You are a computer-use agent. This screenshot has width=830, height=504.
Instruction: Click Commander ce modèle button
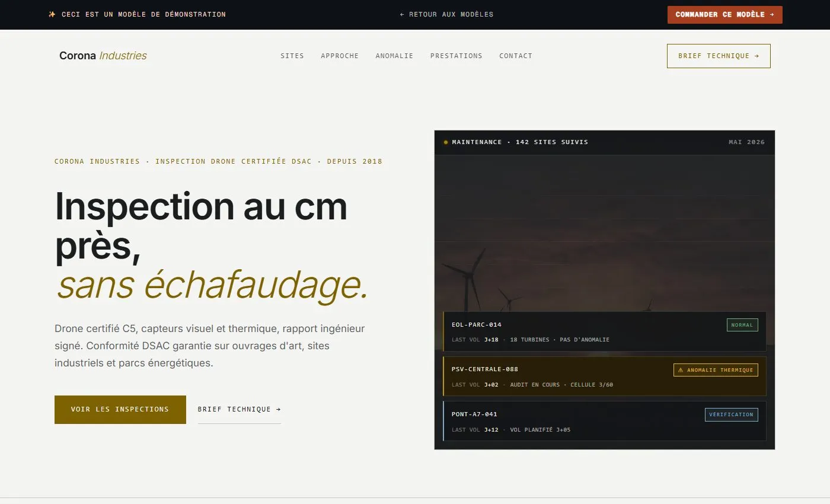coord(725,15)
